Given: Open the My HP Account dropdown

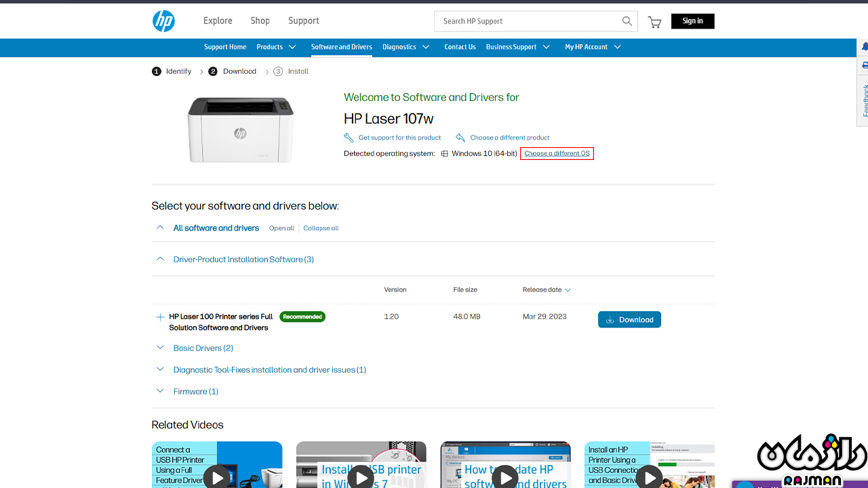Looking at the screenshot, I should click(593, 47).
